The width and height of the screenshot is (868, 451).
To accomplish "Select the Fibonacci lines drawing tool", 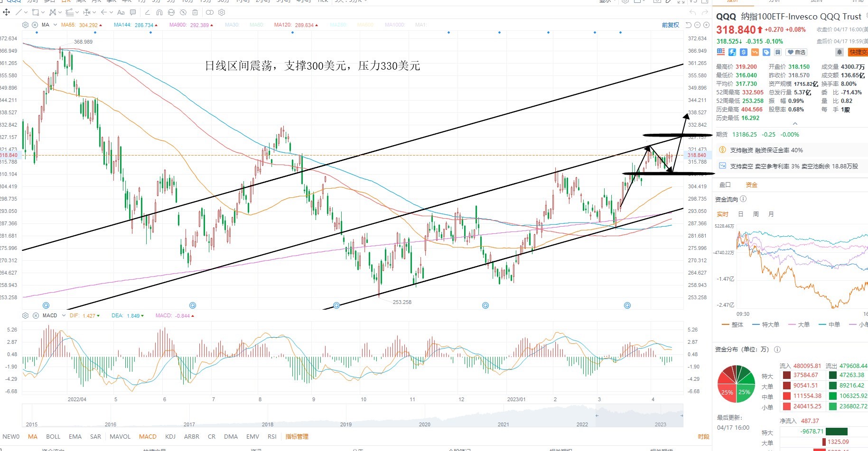I will pos(69,12).
